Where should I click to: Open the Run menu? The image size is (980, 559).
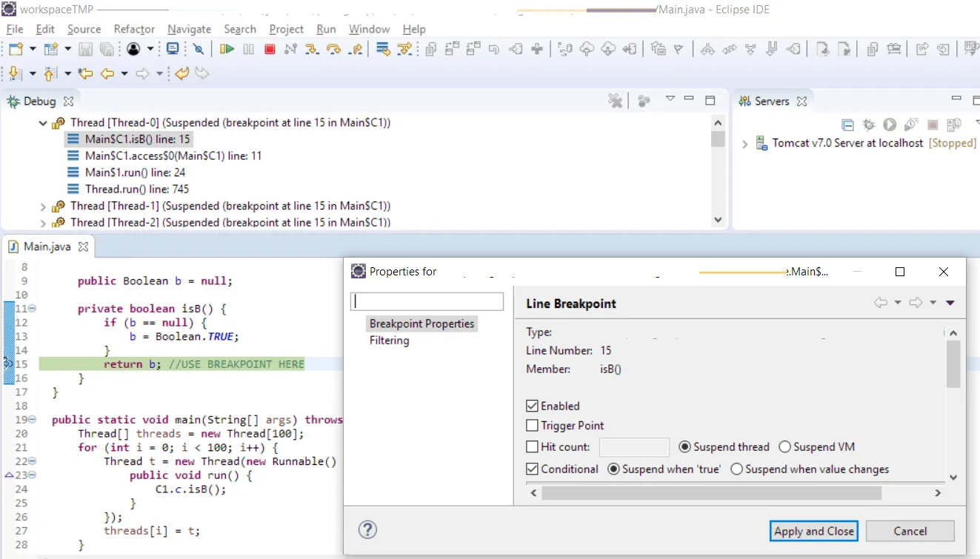[x=326, y=29]
